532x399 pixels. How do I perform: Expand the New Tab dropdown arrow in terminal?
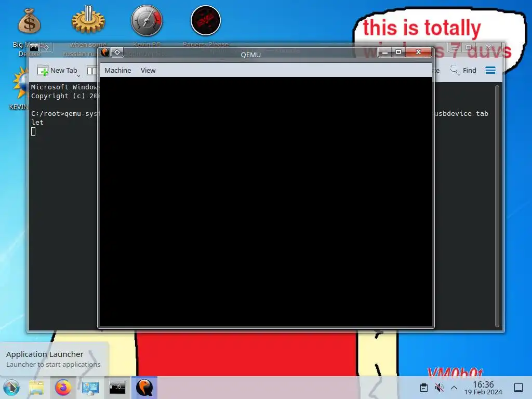pyautogui.click(x=79, y=76)
